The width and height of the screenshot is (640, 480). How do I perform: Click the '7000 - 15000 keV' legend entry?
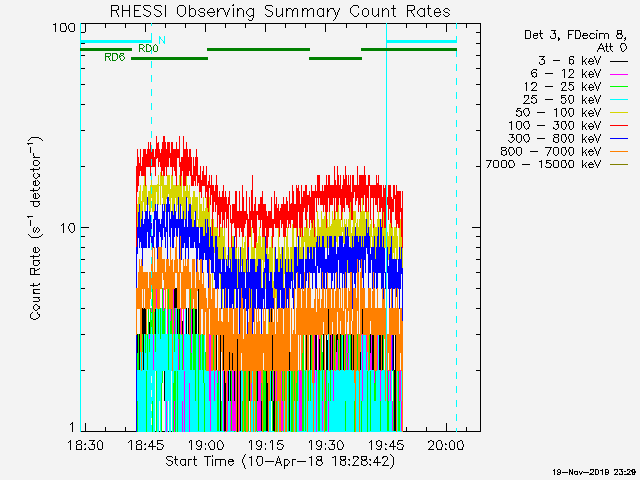pyautogui.click(x=543, y=164)
